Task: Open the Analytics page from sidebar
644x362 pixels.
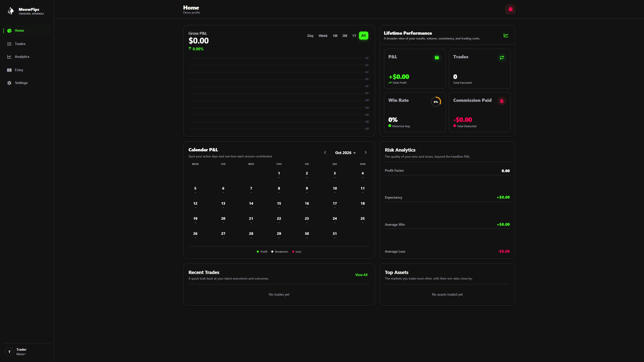Action: point(27,57)
